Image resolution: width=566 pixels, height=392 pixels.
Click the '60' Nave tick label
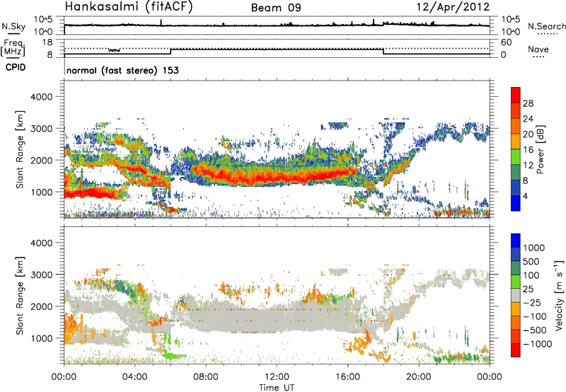(506, 42)
